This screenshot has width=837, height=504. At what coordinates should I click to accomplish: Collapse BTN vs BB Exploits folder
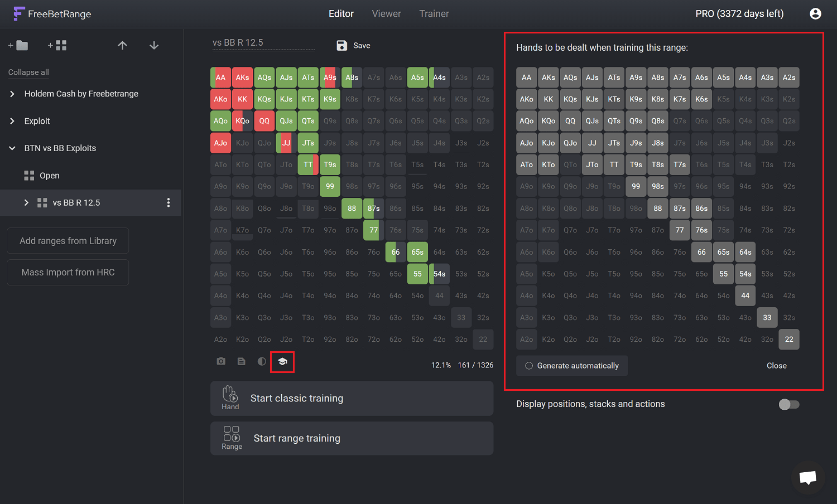(12, 148)
